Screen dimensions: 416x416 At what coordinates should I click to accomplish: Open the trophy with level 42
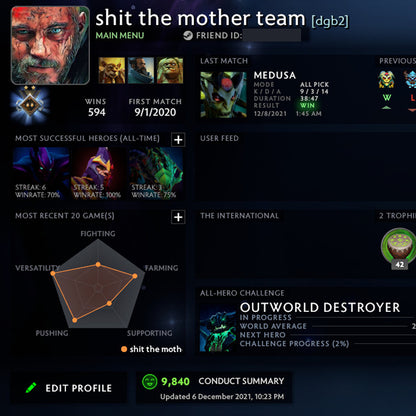click(x=399, y=248)
